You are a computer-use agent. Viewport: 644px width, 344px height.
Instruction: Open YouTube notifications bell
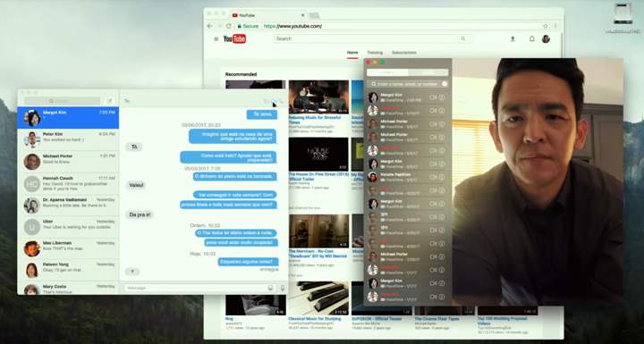pyautogui.click(x=532, y=39)
